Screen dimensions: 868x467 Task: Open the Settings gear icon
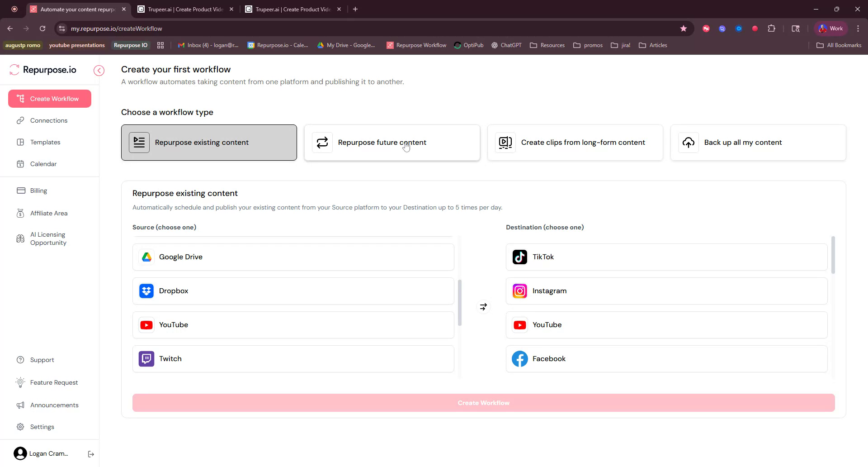pyautogui.click(x=21, y=427)
